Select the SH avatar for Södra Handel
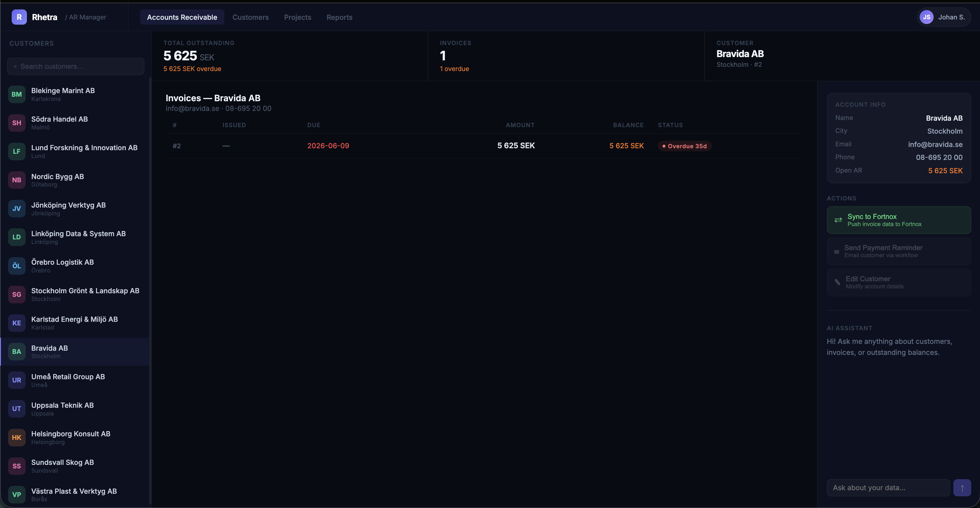 coord(16,123)
